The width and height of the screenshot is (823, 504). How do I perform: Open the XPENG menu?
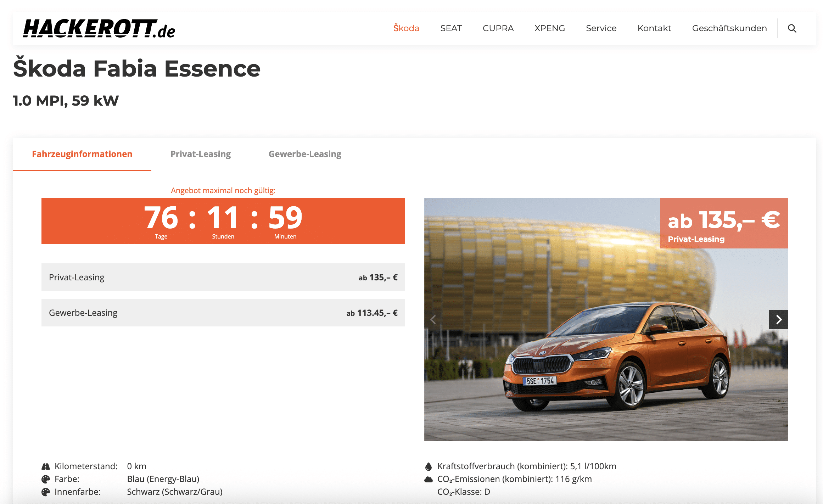(x=550, y=28)
